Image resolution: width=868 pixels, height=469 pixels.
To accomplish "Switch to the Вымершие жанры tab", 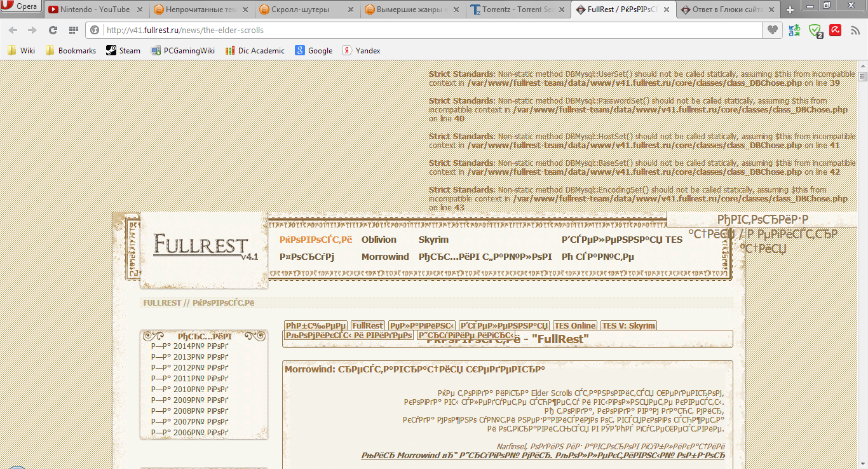I will click(411, 10).
